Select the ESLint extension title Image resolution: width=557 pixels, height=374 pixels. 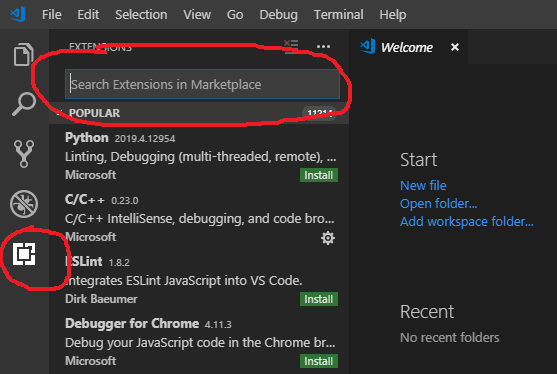[84, 261]
